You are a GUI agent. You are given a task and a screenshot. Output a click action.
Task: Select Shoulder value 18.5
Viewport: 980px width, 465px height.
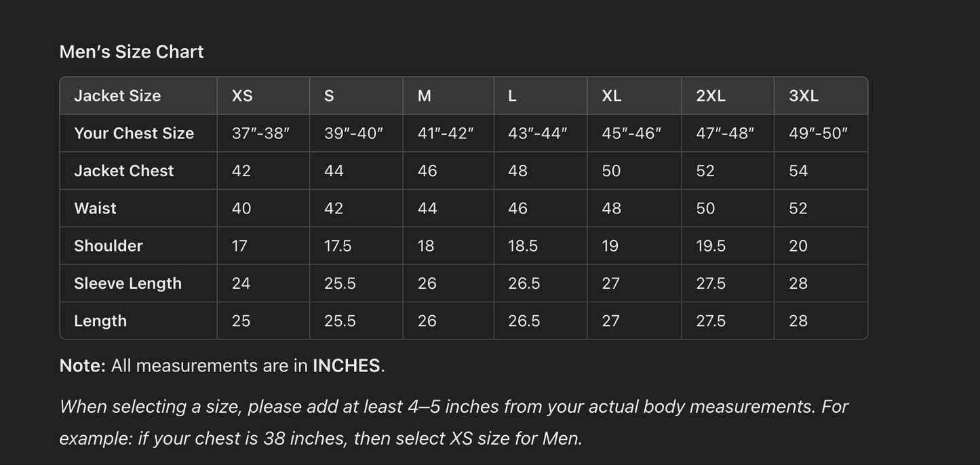click(523, 246)
